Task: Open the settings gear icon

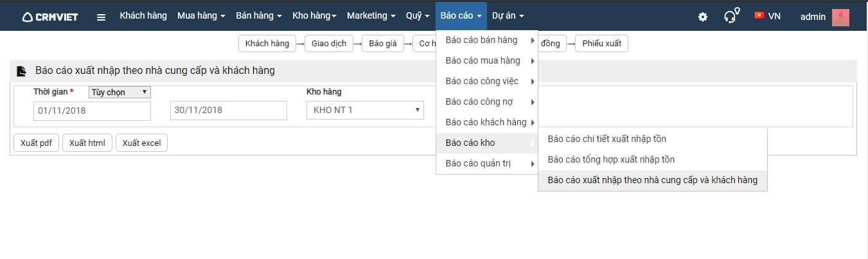Action: click(703, 17)
